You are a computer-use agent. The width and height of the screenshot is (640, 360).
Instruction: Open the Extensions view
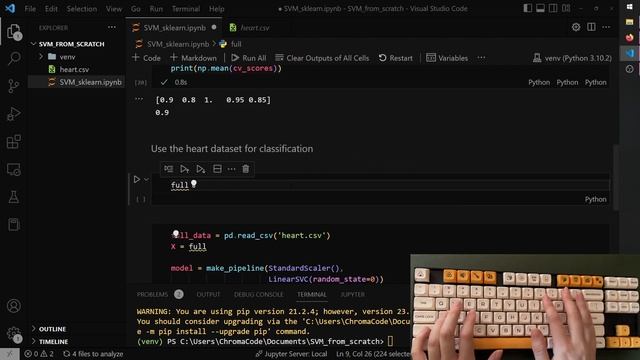pos(13,142)
